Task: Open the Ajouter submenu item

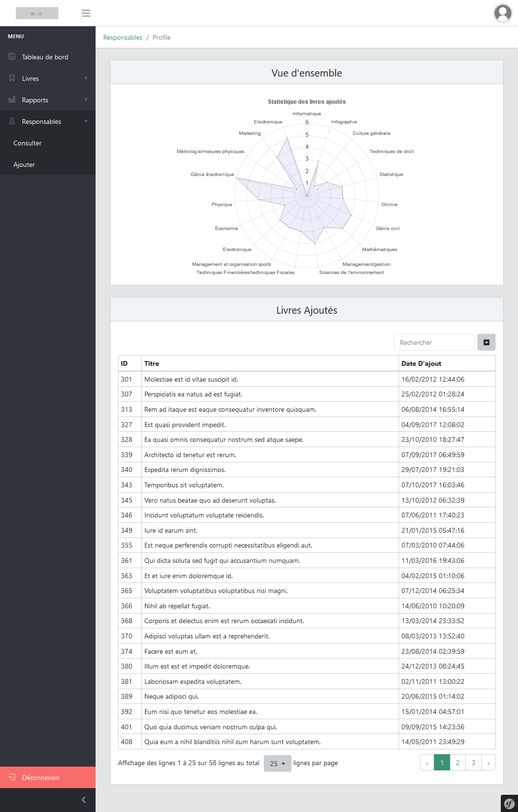Action: [48, 165]
